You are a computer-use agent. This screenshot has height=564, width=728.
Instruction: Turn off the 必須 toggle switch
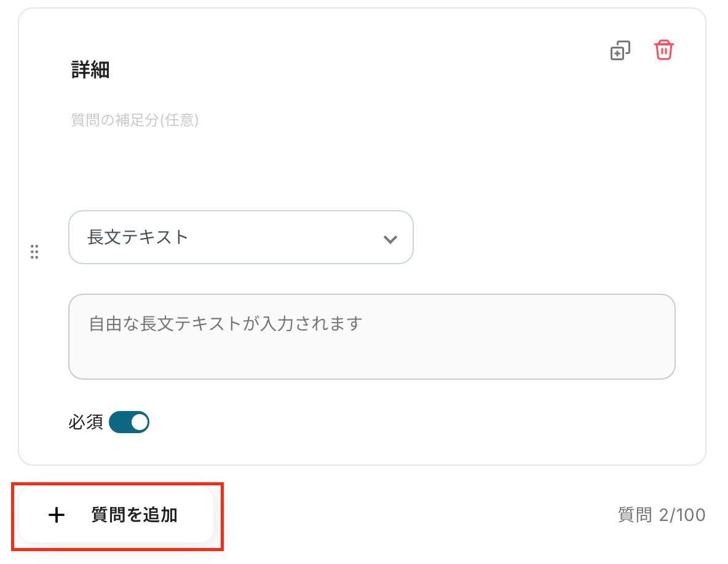129,422
